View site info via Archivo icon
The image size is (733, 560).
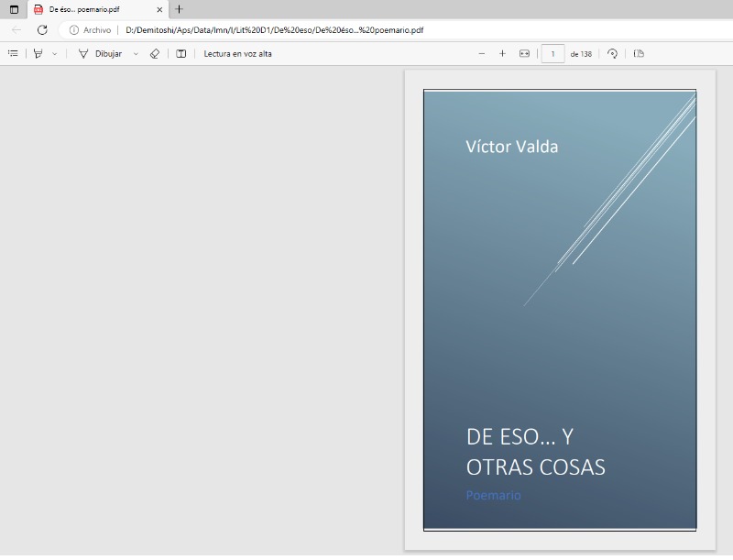74,30
